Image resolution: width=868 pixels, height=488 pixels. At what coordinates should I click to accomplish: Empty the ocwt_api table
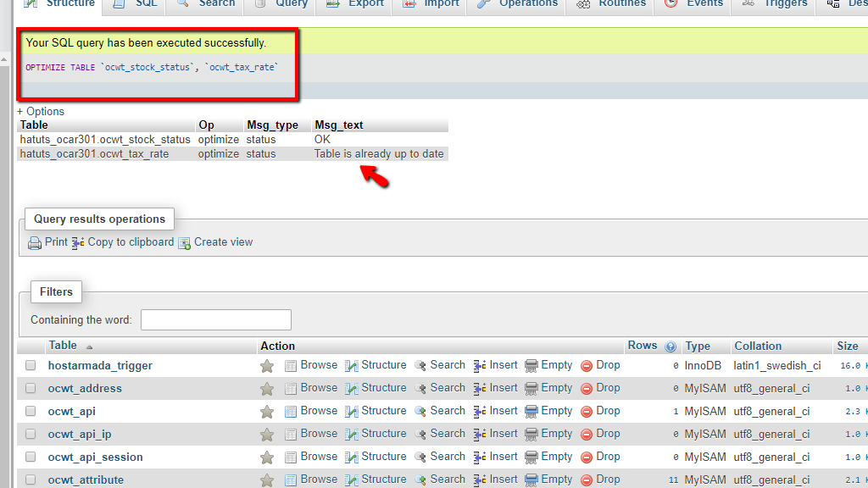click(x=556, y=411)
